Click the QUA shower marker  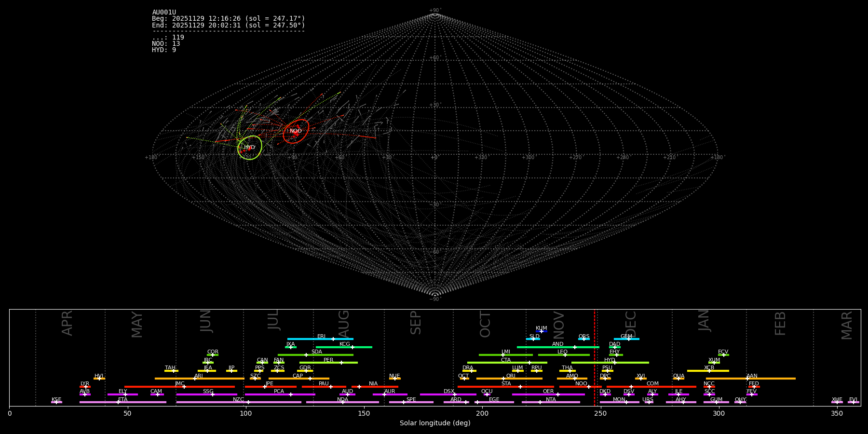tap(678, 379)
